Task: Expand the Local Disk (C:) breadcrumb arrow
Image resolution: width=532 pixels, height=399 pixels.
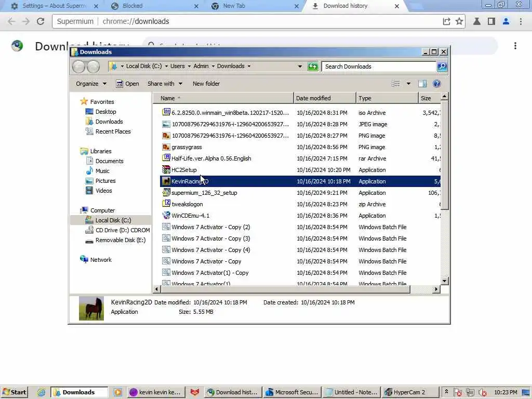Action: (166, 66)
